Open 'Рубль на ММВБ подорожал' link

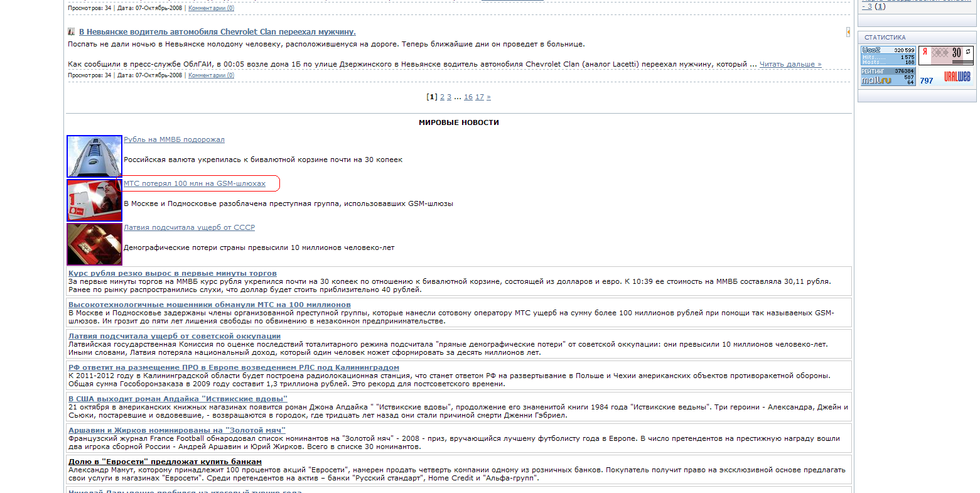click(x=174, y=139)
